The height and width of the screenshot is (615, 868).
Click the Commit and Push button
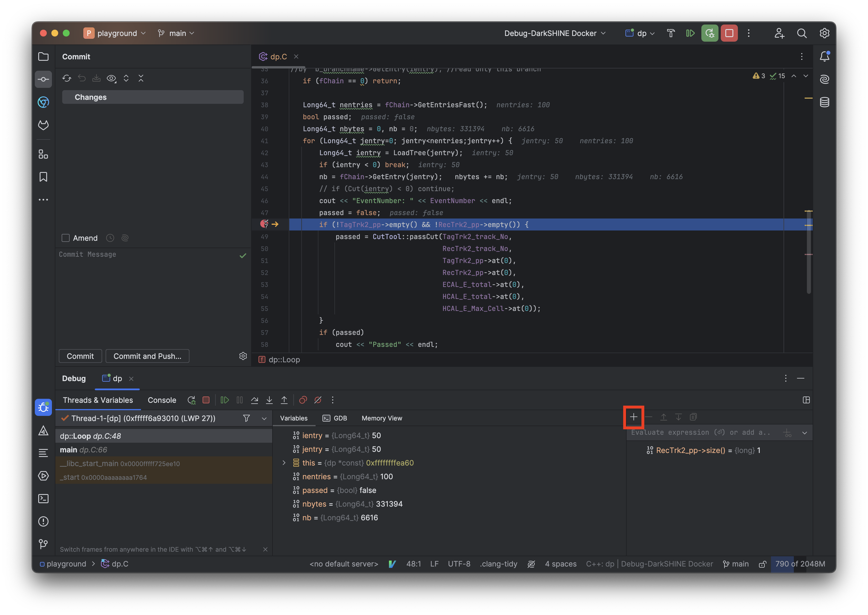tap(147, 356)
